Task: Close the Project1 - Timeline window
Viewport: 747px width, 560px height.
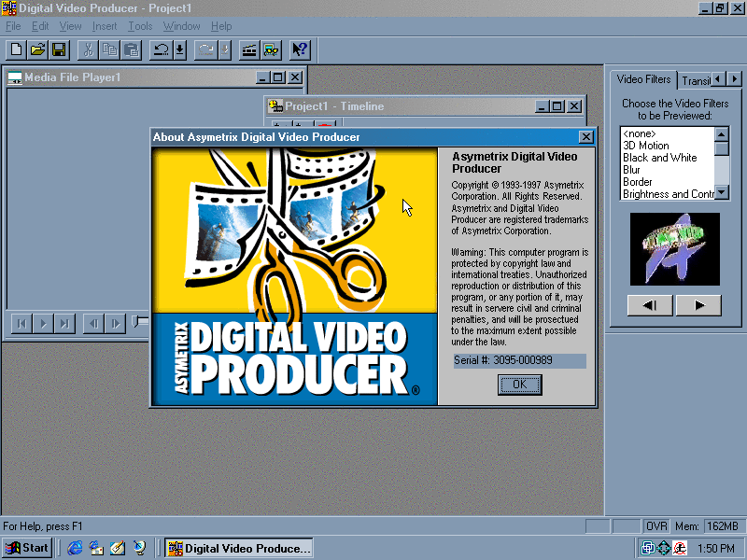Action: (574, 106)
